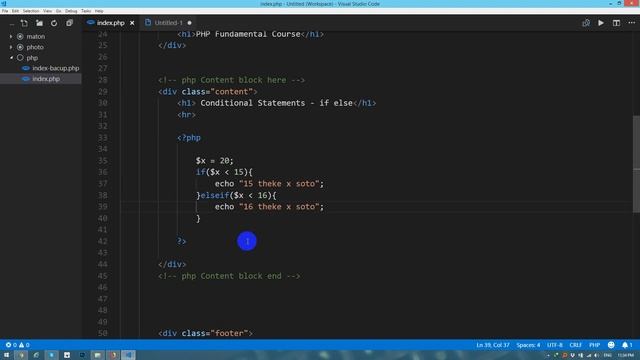
Task: Select the php workspace folder
Action: tap(32, 58)
